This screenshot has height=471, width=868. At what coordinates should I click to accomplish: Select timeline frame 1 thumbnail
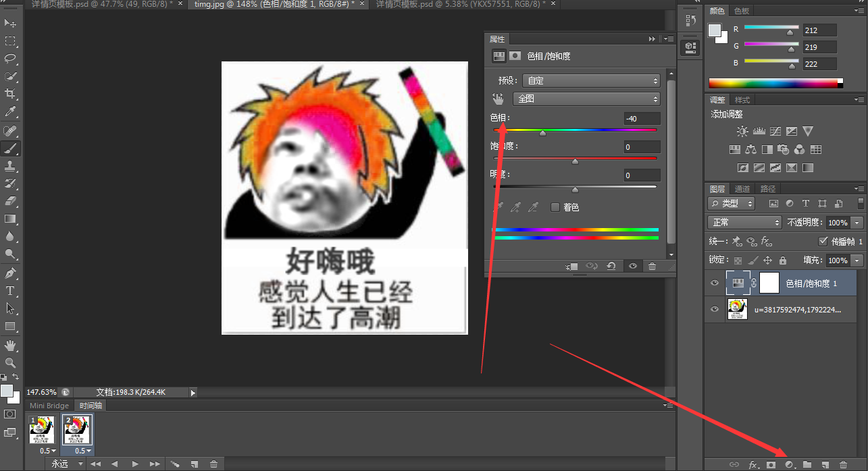pyautogui.click(x=42, y=430)
